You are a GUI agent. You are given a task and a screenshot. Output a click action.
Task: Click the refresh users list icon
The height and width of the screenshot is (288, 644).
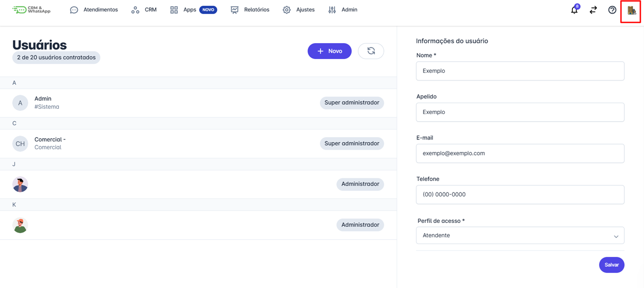371,51
